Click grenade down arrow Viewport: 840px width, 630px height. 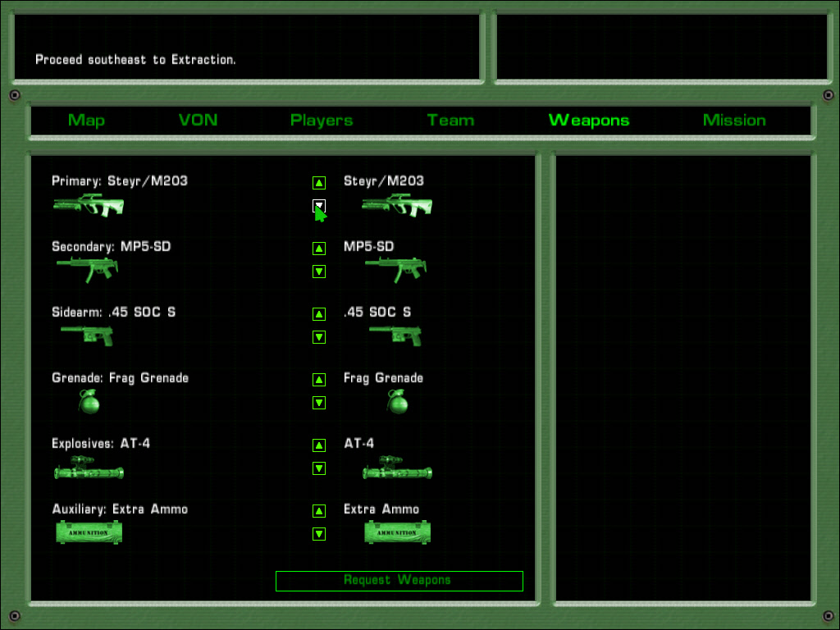(x=319, y=403)
